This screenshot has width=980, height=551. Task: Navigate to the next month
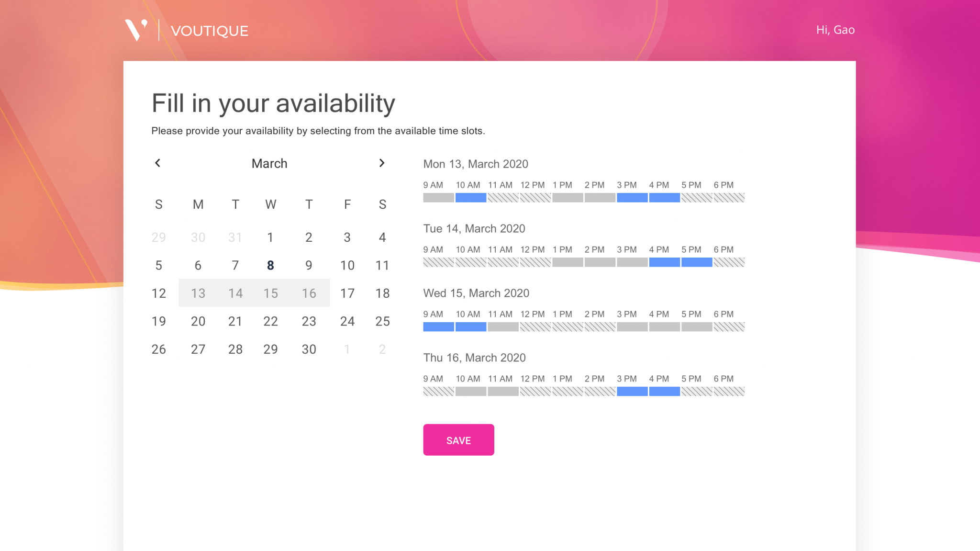[382, 163]
